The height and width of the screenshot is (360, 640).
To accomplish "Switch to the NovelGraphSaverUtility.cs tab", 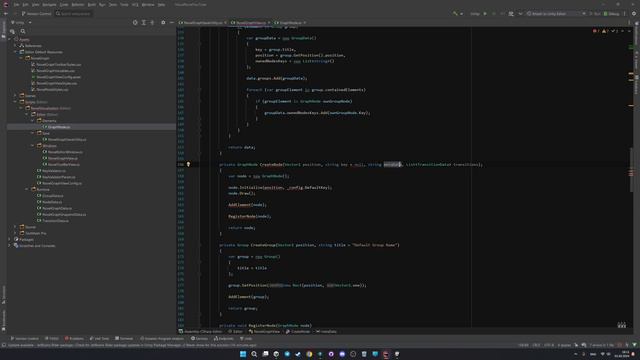I will pos(202,22).
